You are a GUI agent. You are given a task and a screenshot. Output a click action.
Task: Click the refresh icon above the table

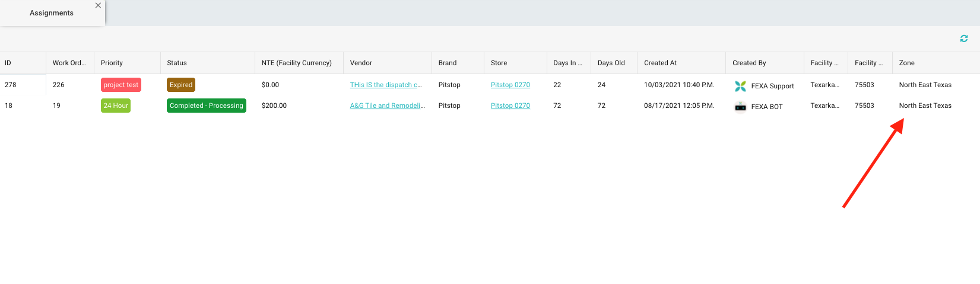963,39
